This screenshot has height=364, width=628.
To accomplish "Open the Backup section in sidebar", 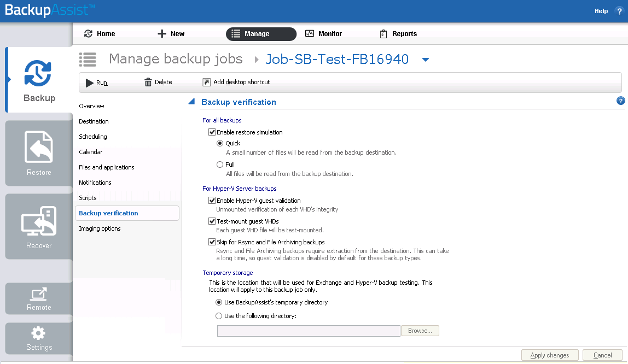I will click(39, 80).
